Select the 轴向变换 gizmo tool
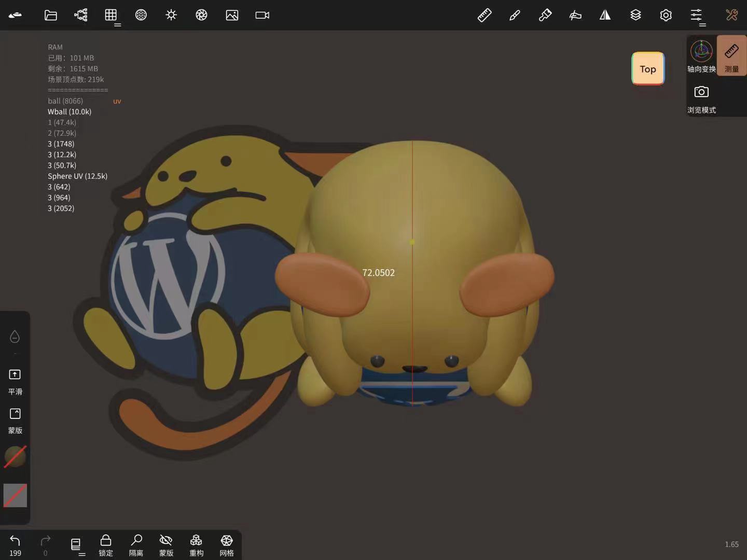 coord(701,56)
